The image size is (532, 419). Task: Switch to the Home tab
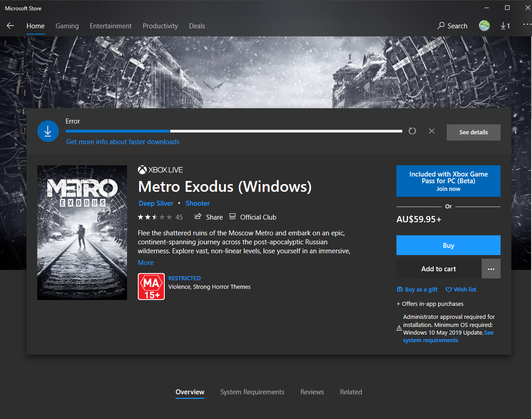(x=35, y=26)
